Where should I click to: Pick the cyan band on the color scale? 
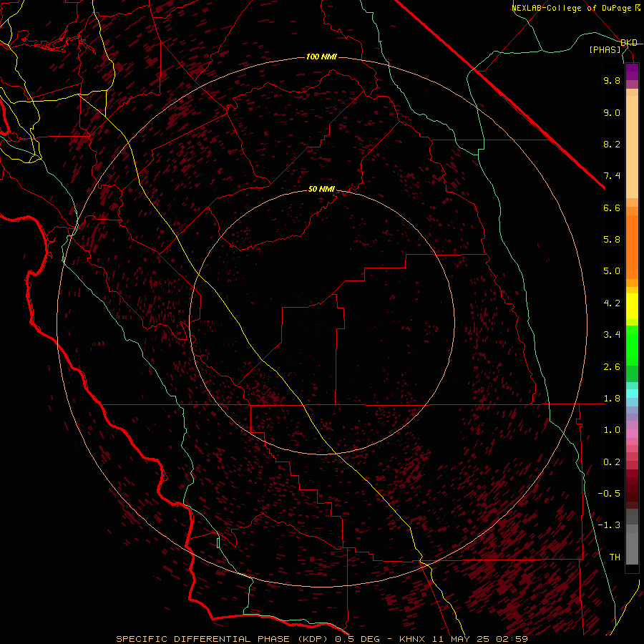[x=632, y=393]
